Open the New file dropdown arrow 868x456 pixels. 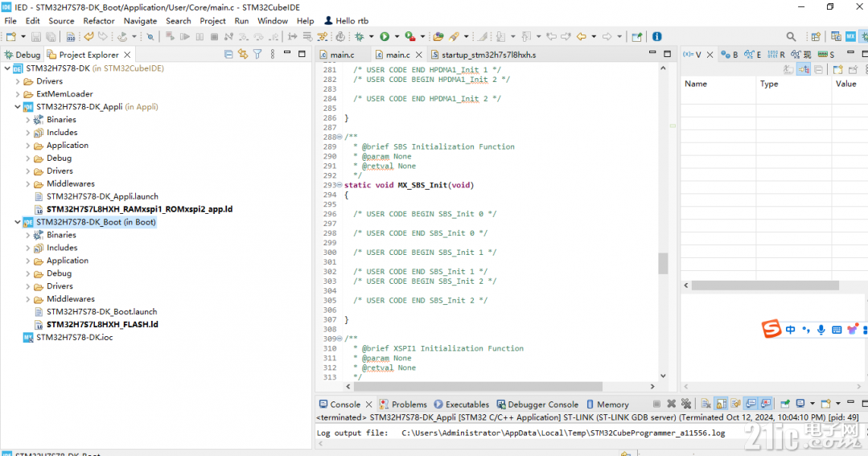[23, 37]
